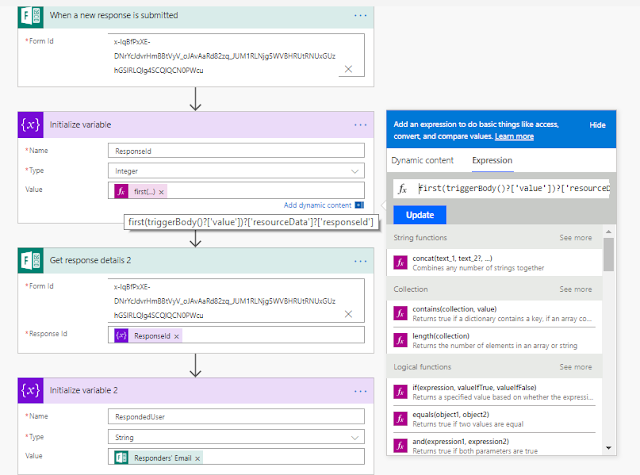
Task: Open the Learn more link
Action: pos(514,136)
